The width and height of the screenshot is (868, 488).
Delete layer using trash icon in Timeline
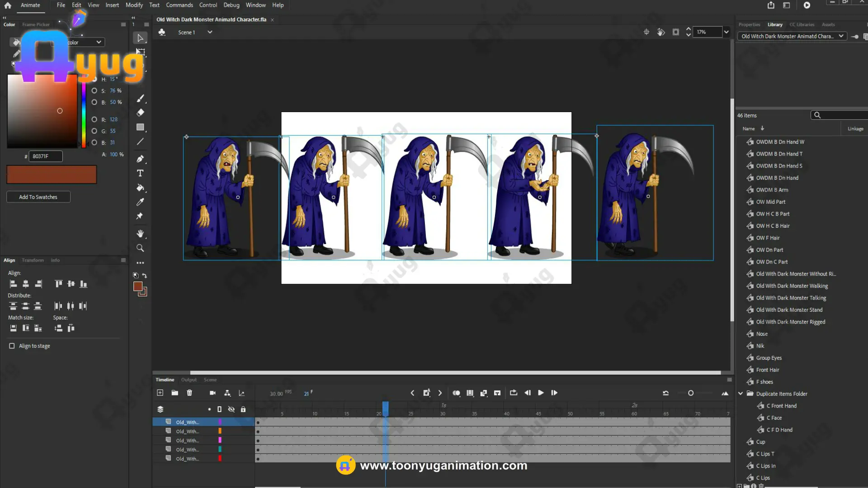189,393
